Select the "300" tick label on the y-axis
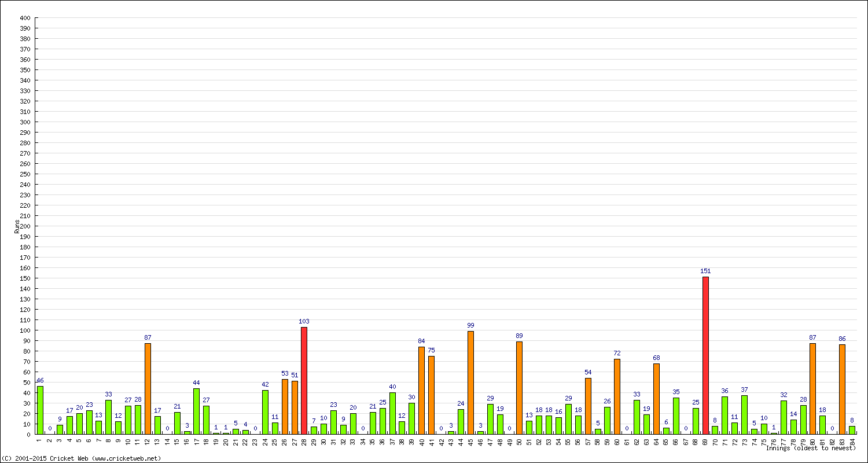This screenshot has height=463, width=868. [x=25, y=122]
